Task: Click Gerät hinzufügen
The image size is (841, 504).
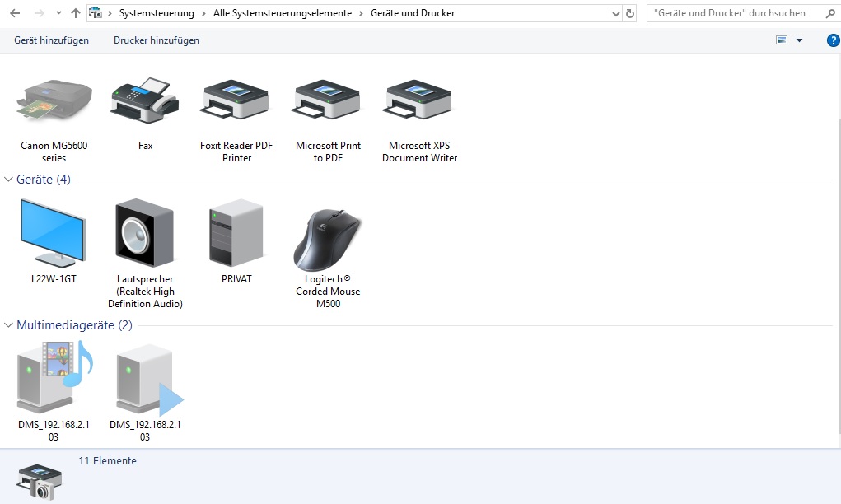Action: point(52,40)
